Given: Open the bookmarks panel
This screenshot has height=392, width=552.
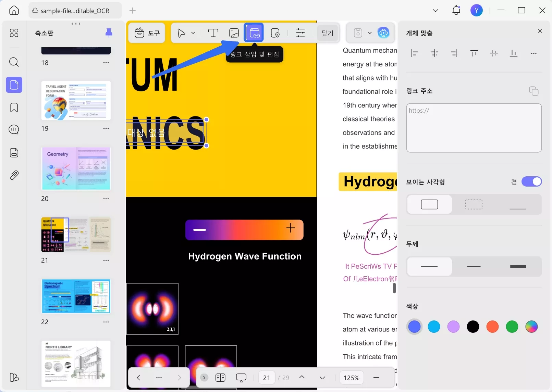Looking at the screenshot, I should coord(14,108).
